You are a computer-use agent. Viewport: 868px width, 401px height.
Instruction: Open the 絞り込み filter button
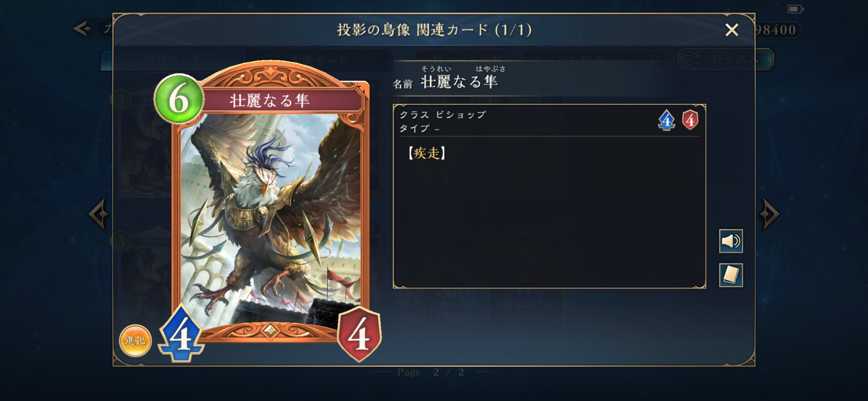coord(726,59)
